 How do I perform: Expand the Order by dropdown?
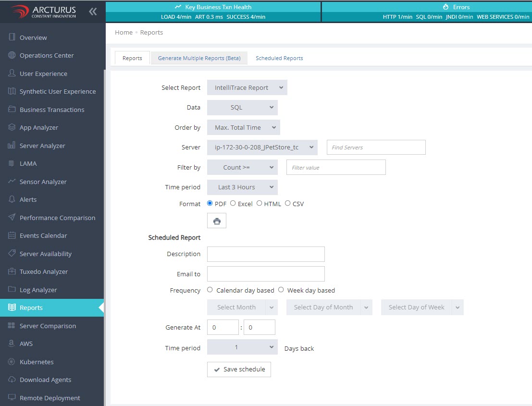pos(244,128)
